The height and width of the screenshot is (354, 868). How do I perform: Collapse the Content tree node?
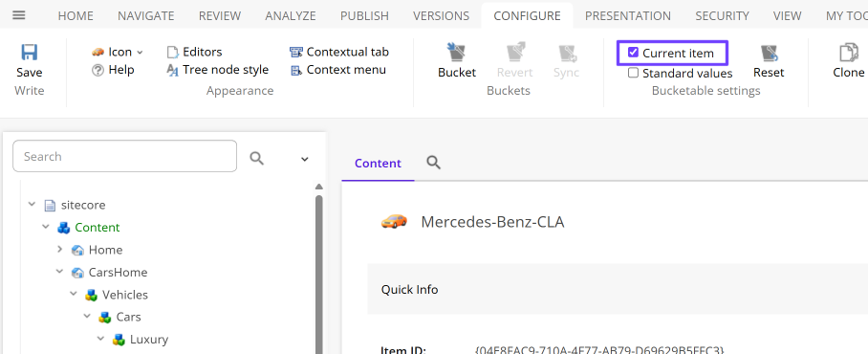(x=46, y=227)
